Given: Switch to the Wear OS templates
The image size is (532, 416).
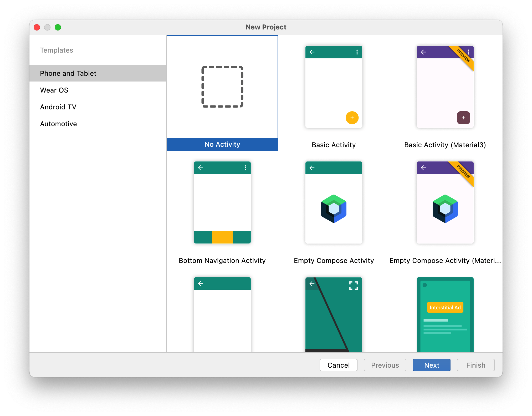Looking at the screenshot, I should pyautogui.click(x=54, y=90).
